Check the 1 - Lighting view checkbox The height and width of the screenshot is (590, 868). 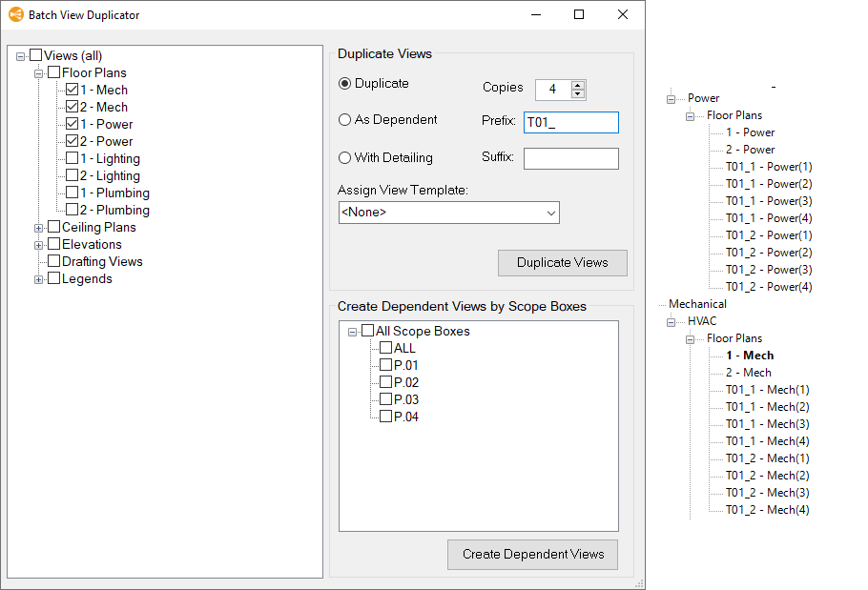coord(72,158)
